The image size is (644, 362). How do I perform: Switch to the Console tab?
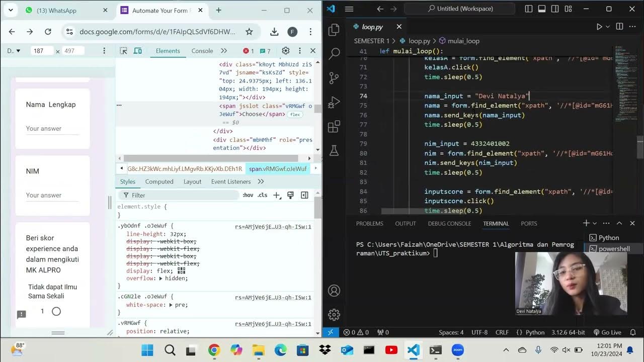(x=202, y=51)
